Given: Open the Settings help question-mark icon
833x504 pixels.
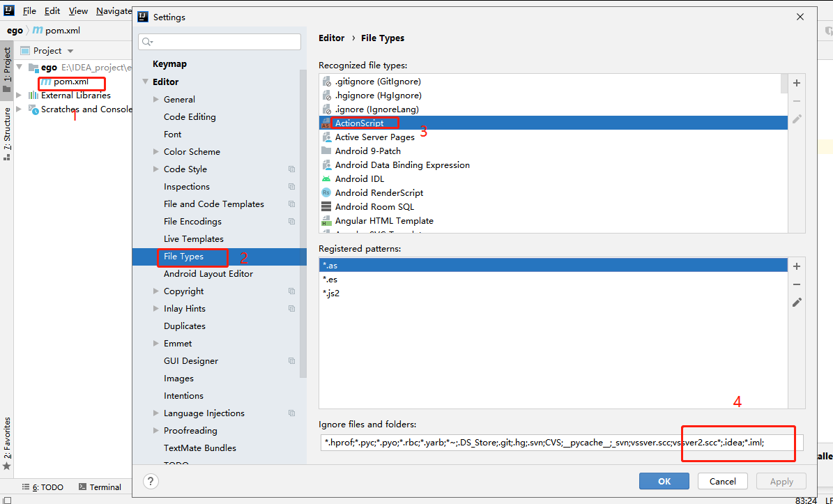Looking at the screenshot, I should click(x=151, y=481).
